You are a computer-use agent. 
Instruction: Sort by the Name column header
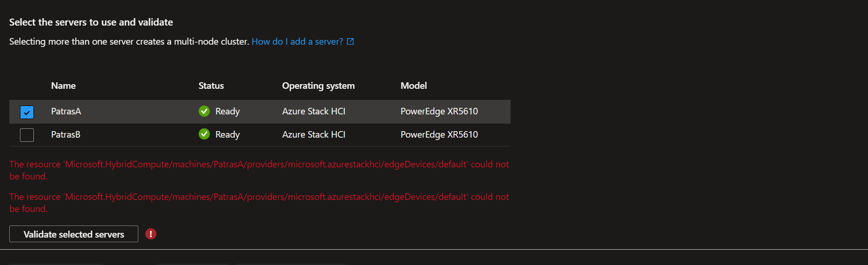pyautogui.click(x=63, y=86)
